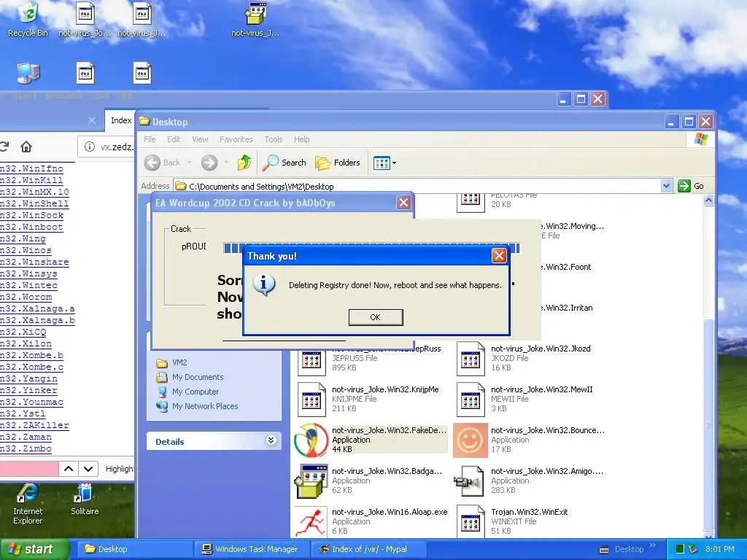This screenshot has height=560, width=747.
Task: Expand the Details panel chevron
Action: point(271,440)
